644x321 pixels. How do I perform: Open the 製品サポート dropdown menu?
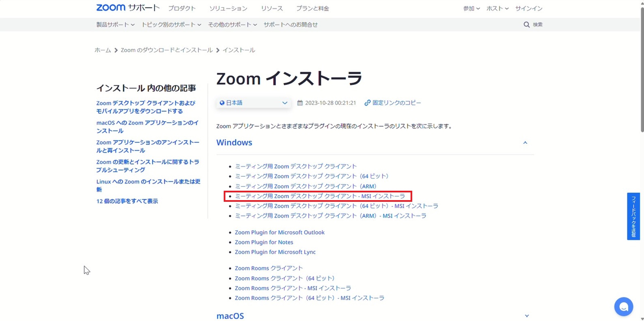[x=115, y=25]
